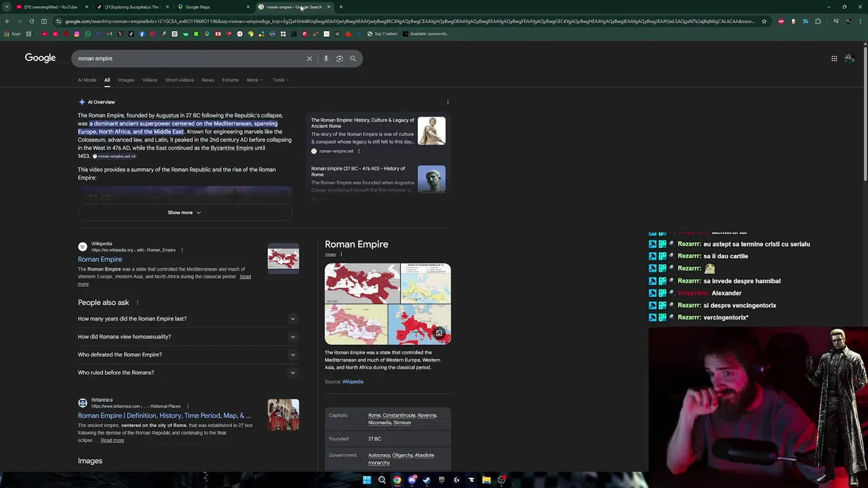Open the tab search dropdown arrow
Viewport: 868px width, 488px height.
[x=6, y=7]
